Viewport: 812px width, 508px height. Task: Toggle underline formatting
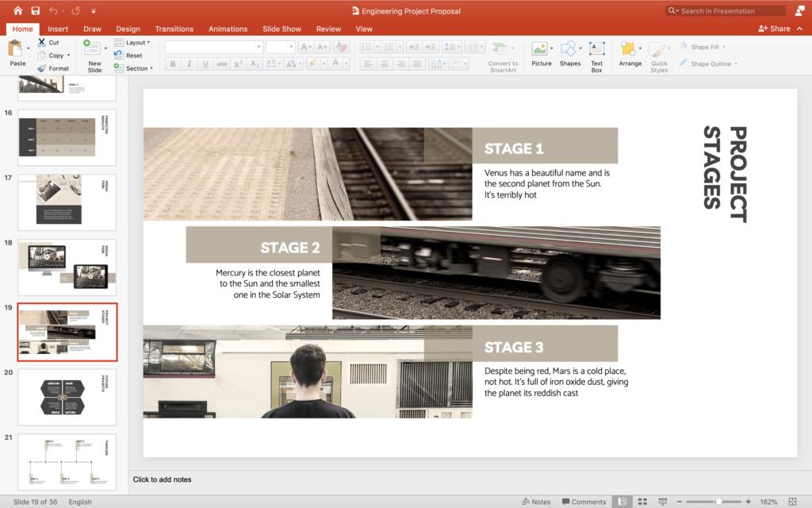point(205,63)
